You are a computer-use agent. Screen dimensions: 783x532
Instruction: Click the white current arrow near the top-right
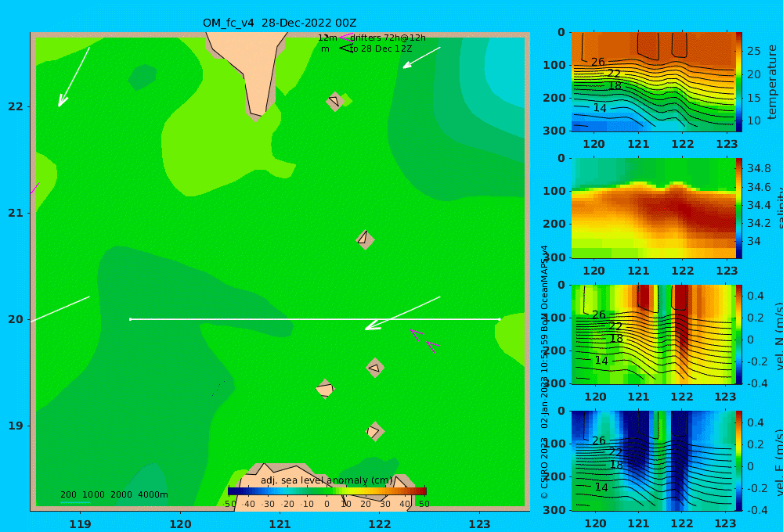tap(421, 57)
